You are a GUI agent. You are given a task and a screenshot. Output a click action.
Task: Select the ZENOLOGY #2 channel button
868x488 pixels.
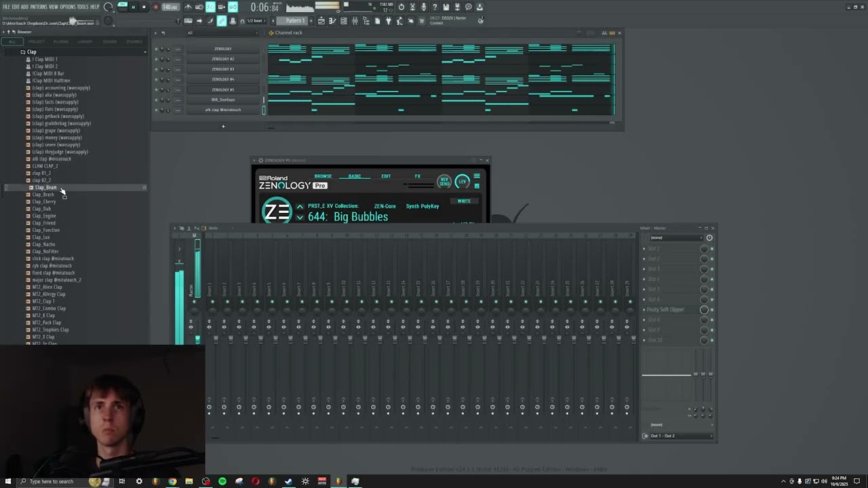[223, 59]
